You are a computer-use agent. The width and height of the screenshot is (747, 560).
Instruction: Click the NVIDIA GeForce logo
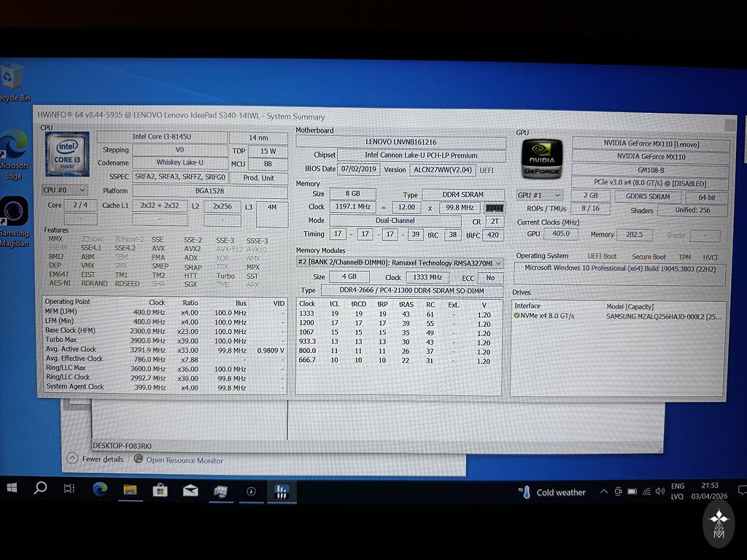[541, 159]
